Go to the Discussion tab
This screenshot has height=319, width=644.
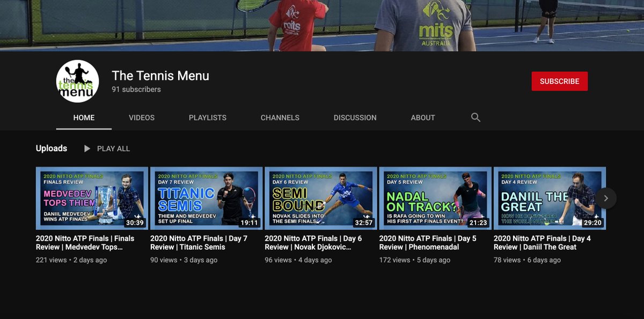pyautogui.click(x=355, y=118)
